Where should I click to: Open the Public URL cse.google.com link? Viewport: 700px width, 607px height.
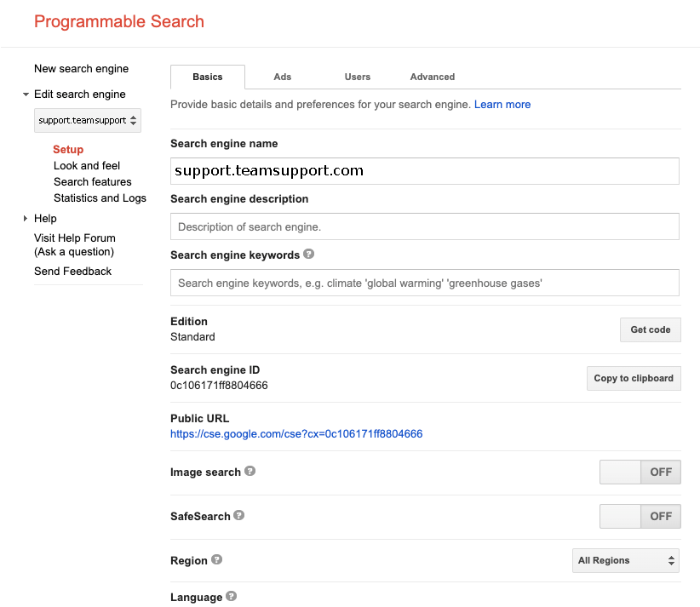[296, 434]
